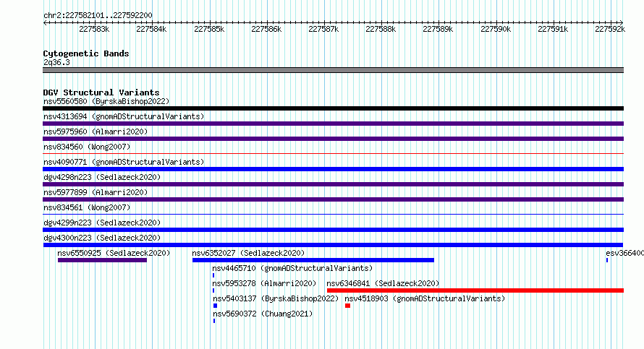Click the purple bar under nsv5975960
Screen dimensions: 644x349
[333, 139]
